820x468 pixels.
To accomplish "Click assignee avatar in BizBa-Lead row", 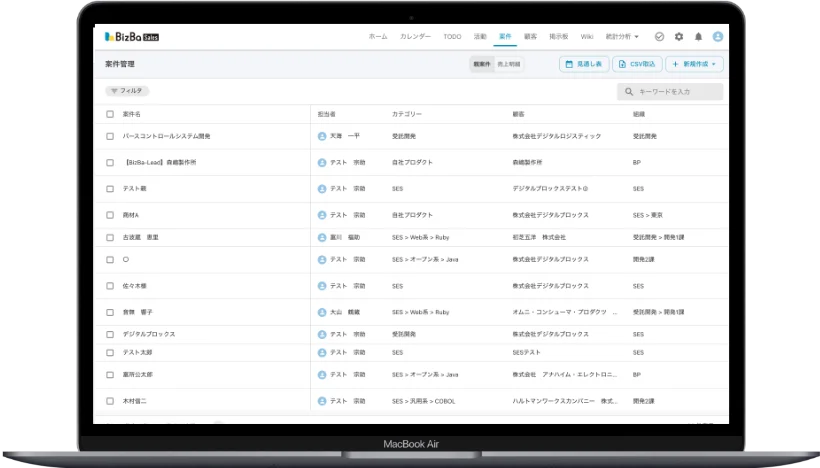I will click(x=322, y=163).
